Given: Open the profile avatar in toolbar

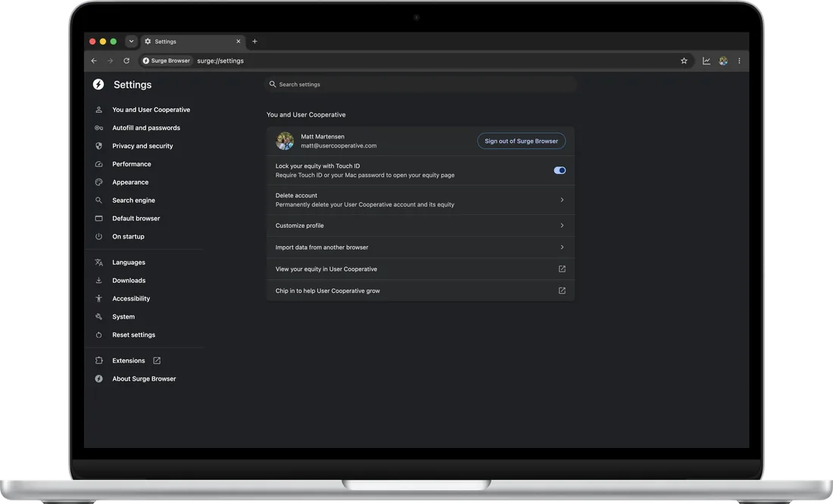Looking at the screenshot, I should click(723, 61).
